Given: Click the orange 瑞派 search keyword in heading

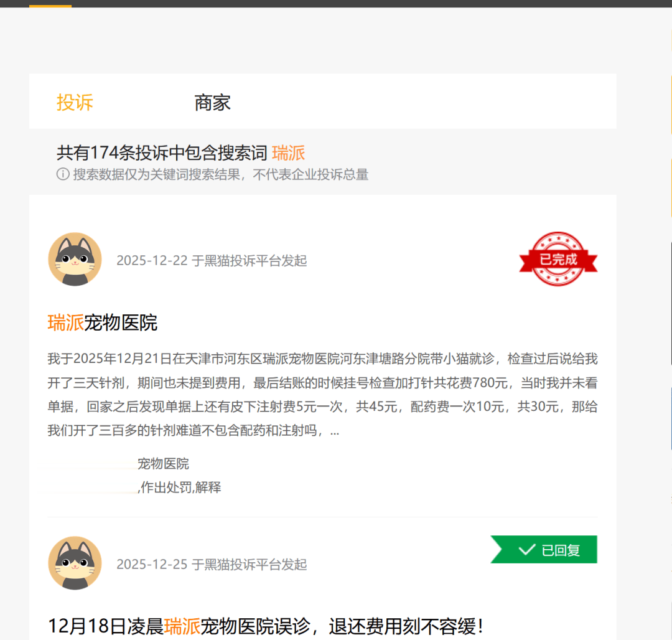Looking at the screenshot, I should [x=289, y=153].
